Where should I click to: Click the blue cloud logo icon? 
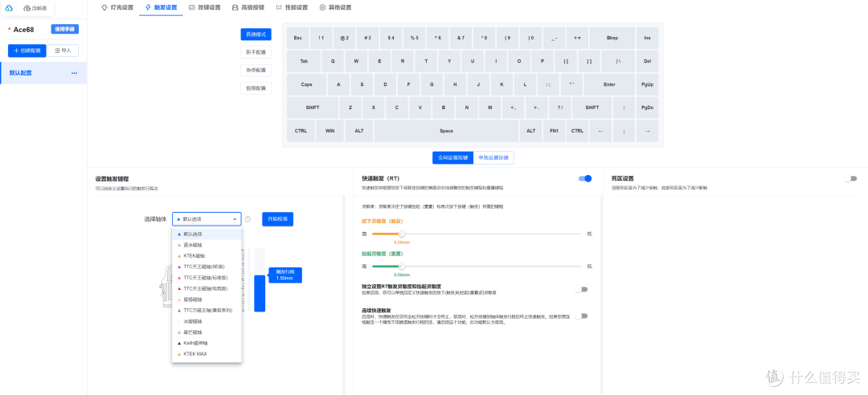pyautogui.click(x=9, y=8)
